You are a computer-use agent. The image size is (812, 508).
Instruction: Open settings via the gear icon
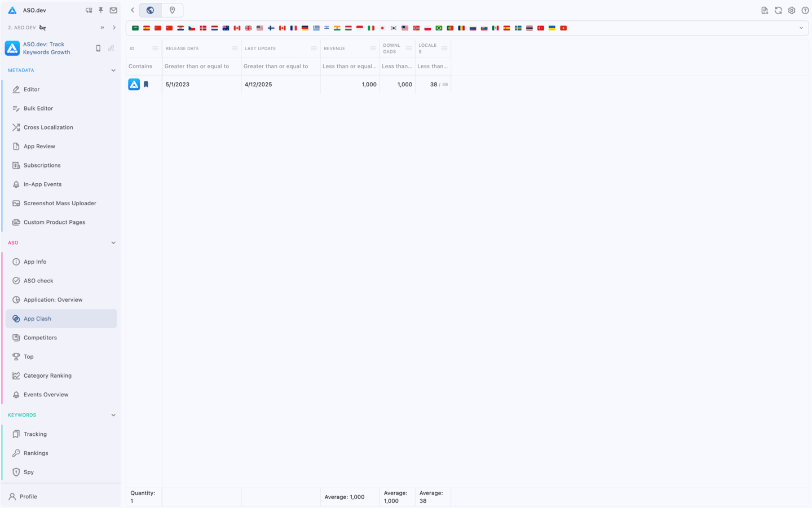792,10
